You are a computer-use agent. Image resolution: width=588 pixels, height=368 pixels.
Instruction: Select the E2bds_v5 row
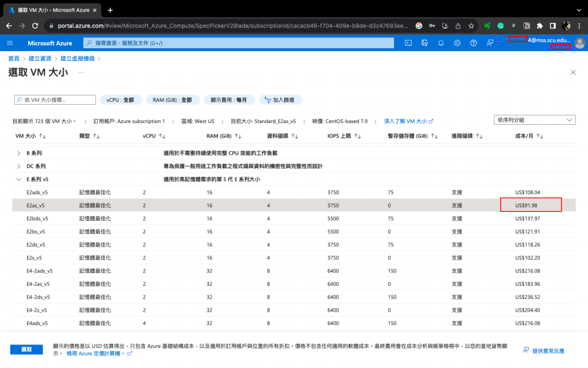click(x=293, y=218)
